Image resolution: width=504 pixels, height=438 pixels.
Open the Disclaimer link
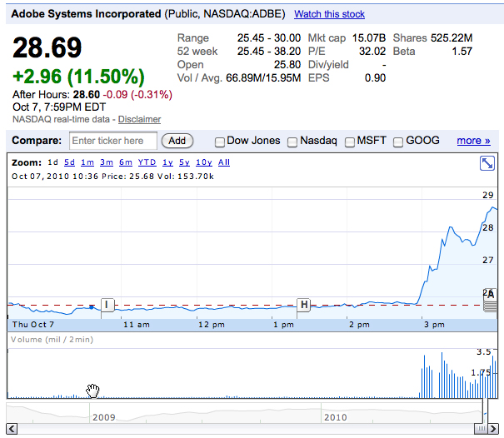tap(139, 119)
